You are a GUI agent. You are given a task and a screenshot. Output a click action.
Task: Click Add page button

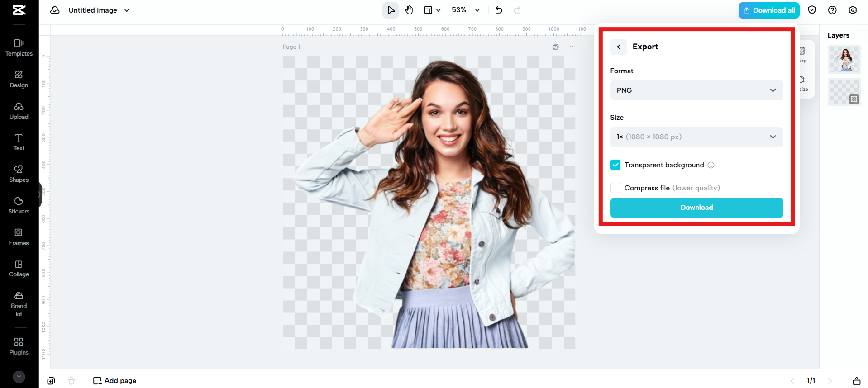pos(115,381)
